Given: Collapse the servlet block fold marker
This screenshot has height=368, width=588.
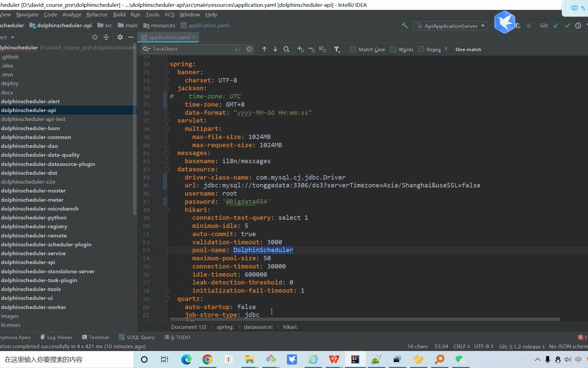Looking at the screenshot, I should click(167, 121).
